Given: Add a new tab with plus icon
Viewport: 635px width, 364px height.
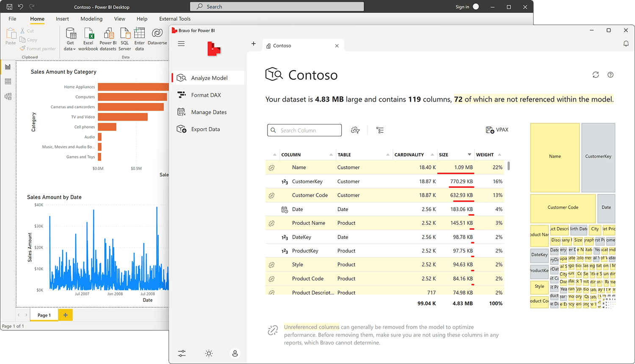Looking at the screenshot, I should click(254, 44).
